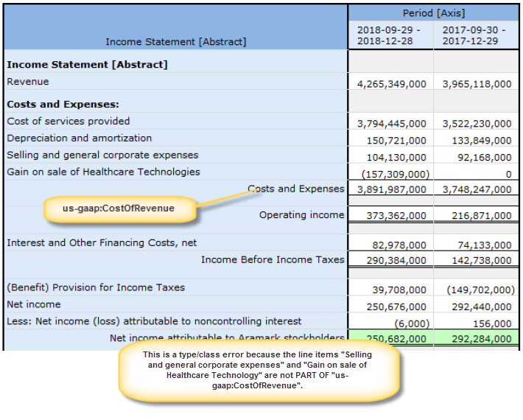Select Depreciation and amortization label
This screenshot has height=420, width=523.
(79, 138)
